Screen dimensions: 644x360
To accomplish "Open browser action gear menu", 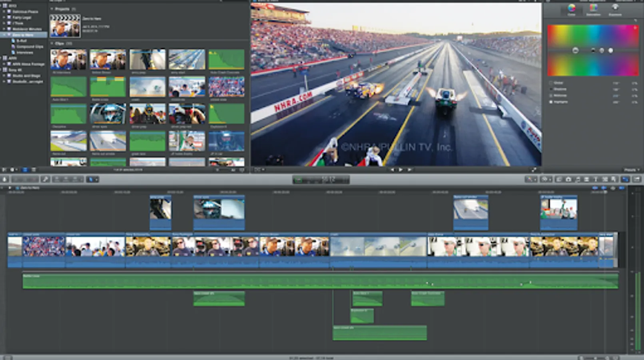I will [x=13, y=170].
